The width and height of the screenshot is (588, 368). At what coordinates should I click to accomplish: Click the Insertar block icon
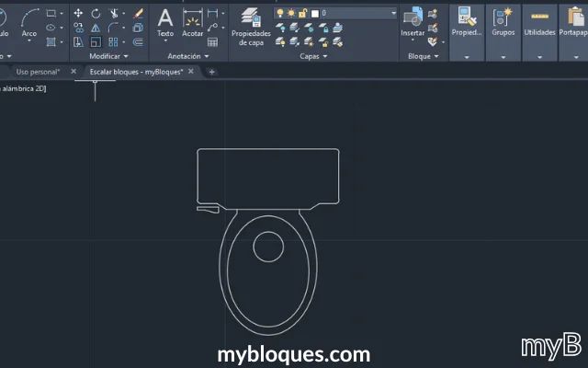click(x=413, y=20)
